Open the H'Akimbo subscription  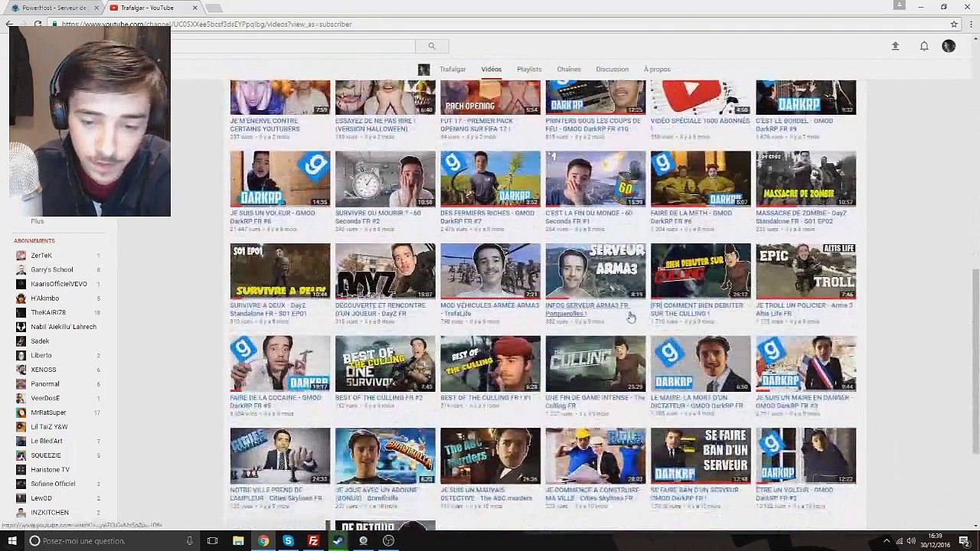45,298
